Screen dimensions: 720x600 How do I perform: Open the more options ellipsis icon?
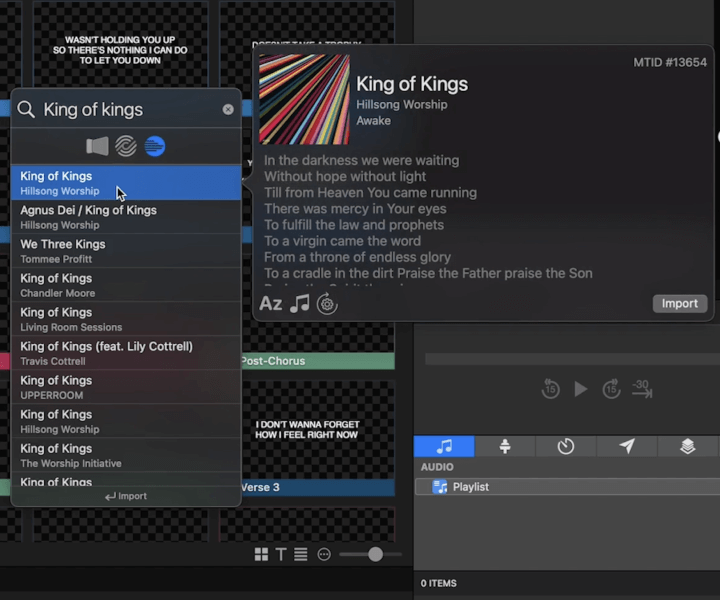[x=324, y=555]
